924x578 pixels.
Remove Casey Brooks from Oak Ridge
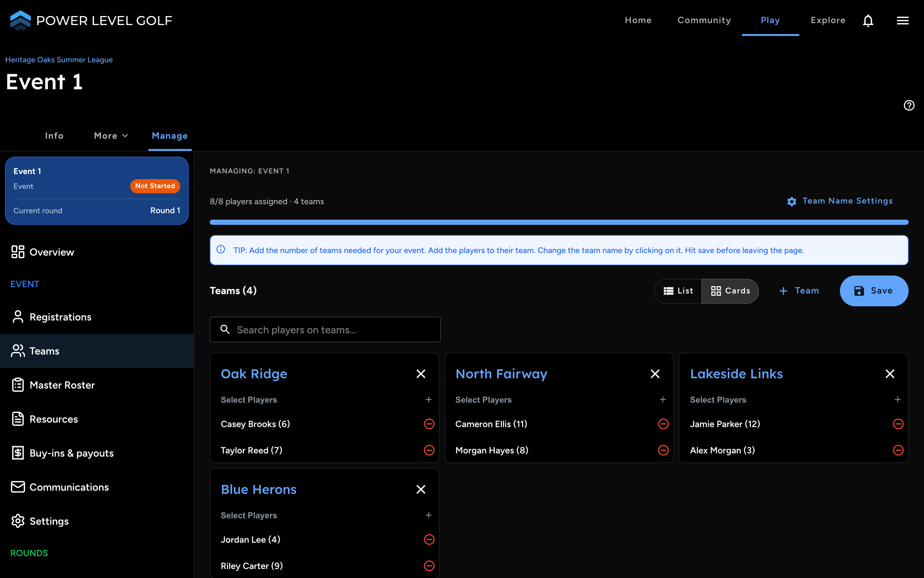point(429,424)
